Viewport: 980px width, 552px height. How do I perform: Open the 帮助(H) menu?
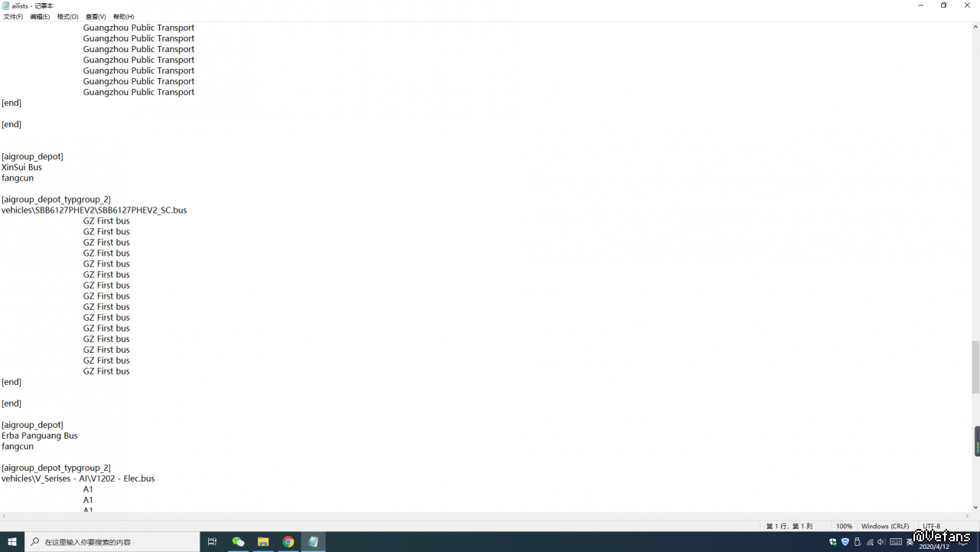pyautogui.click(x=124, y=17)
